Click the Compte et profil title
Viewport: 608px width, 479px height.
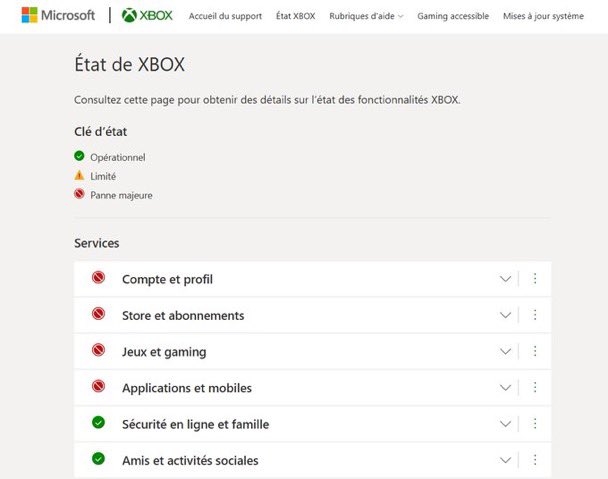(168, 279)
